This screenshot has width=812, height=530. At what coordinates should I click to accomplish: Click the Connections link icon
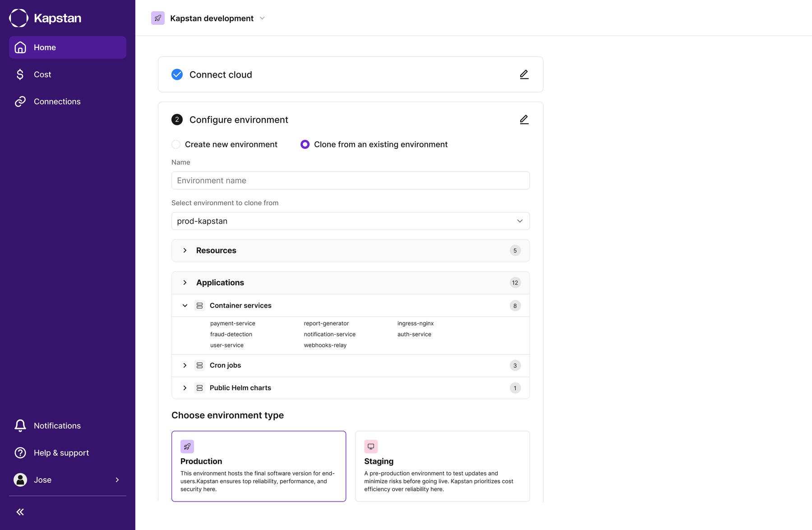coord(20,101)
